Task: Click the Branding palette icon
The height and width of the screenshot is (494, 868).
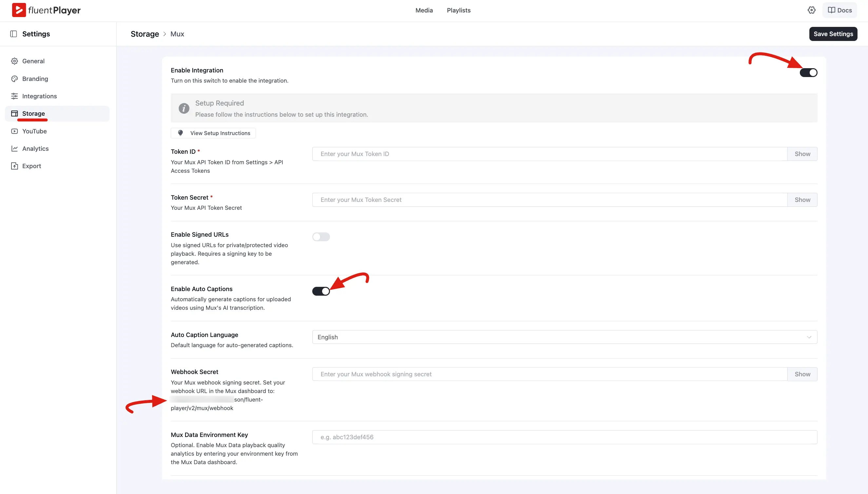Action: click(x=14, y=79)
